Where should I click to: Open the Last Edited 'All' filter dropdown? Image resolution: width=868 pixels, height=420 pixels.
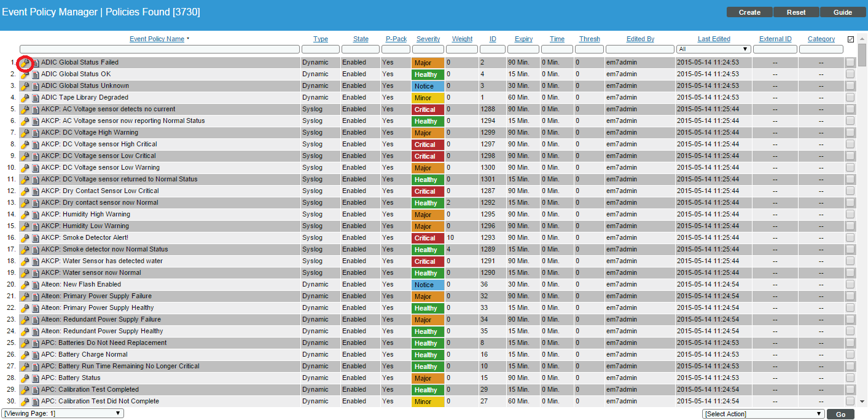[713, 49]
